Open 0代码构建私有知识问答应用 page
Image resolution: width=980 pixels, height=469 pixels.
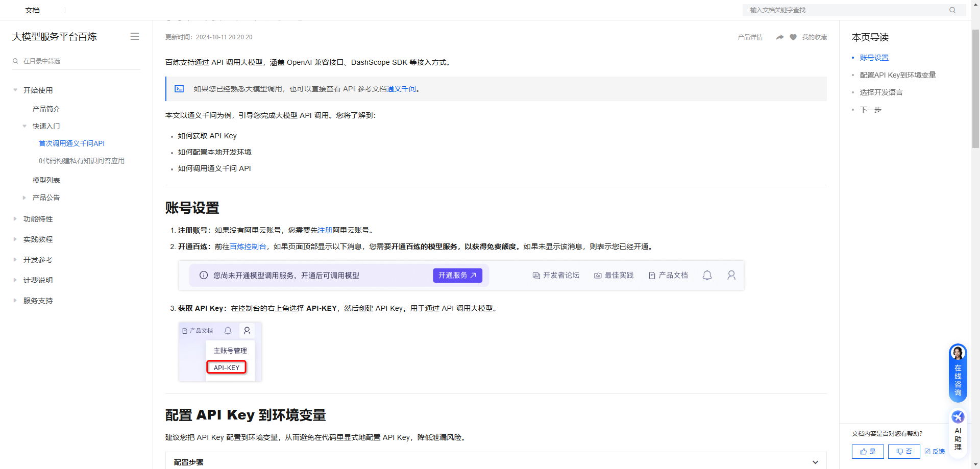click(82, 161)
